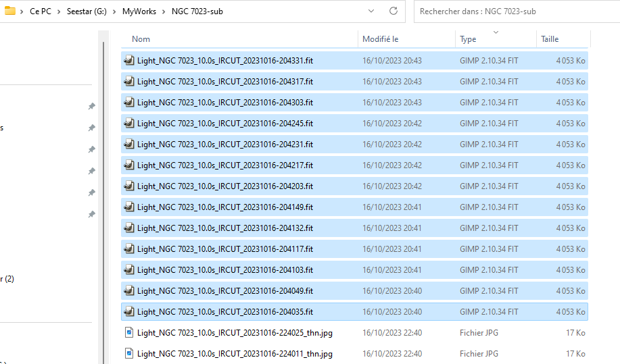The image size is (620, 364).
Task: Sort files by the Nom column header
Action: point(141,39)
